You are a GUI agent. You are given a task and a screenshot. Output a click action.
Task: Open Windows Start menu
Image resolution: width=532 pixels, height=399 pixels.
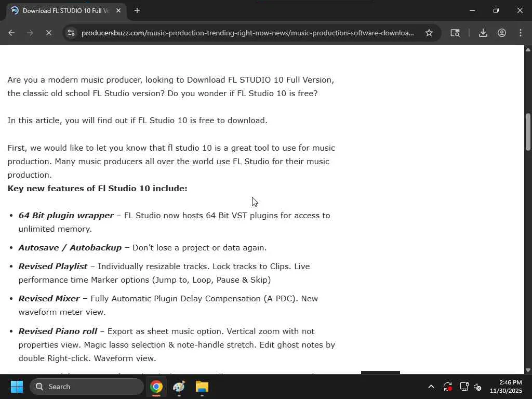point(17,387)
